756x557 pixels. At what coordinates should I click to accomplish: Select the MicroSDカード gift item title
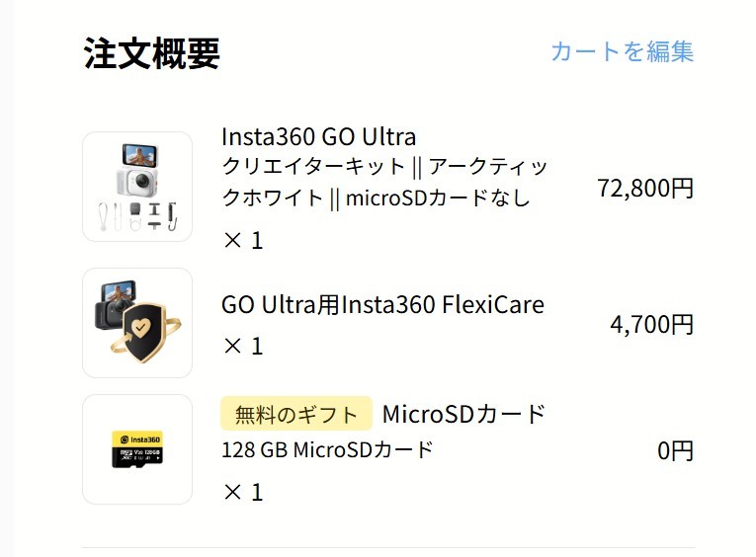463,414
